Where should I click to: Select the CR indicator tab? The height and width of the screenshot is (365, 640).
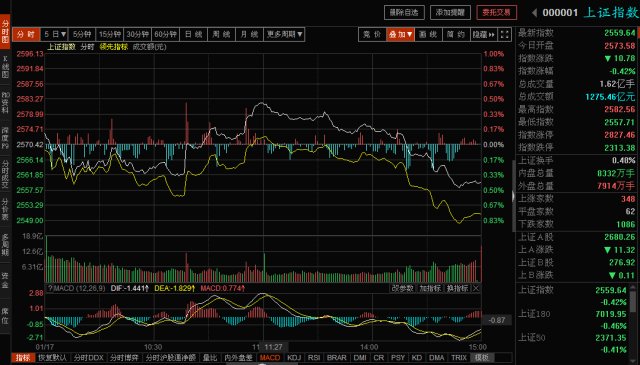(379, 358)
